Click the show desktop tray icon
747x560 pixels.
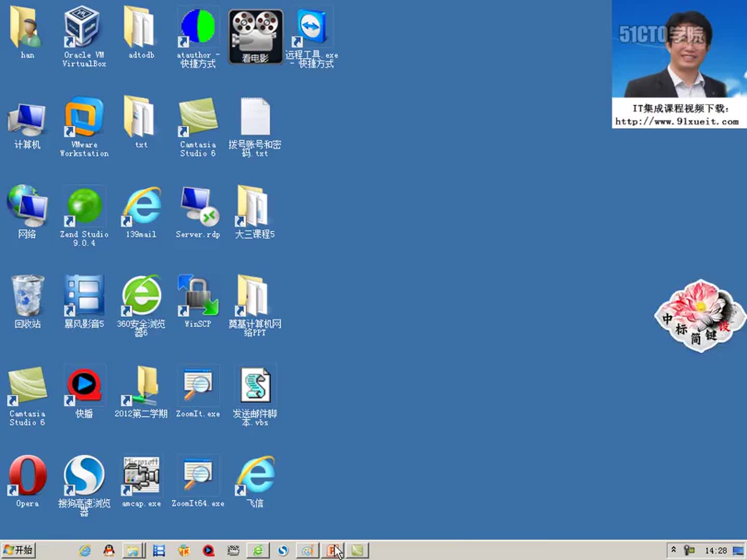pos(738,551)
